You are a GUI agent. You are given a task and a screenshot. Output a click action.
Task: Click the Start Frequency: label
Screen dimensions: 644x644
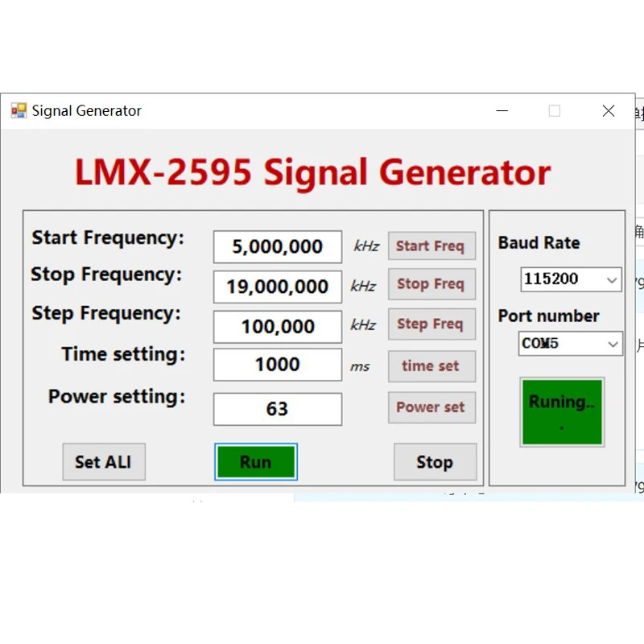(108, 238)
